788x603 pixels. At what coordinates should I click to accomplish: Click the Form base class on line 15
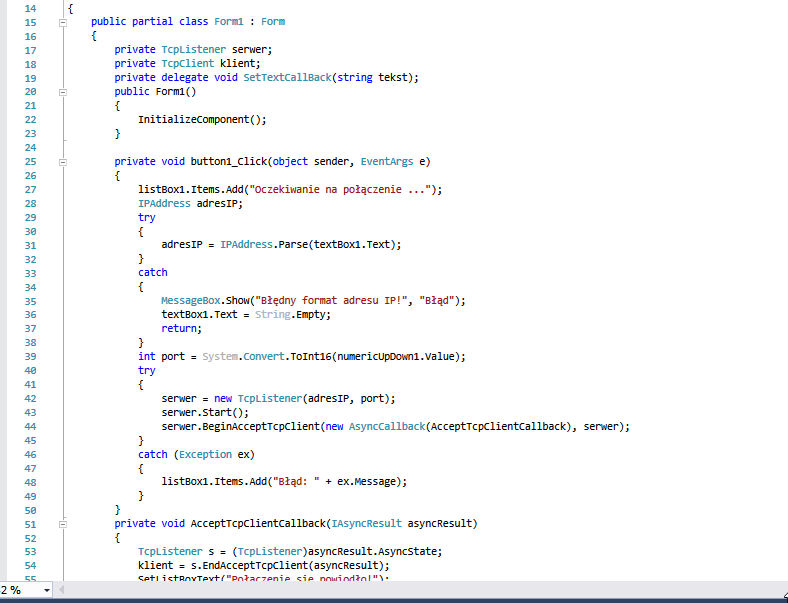tap(273, 22)
